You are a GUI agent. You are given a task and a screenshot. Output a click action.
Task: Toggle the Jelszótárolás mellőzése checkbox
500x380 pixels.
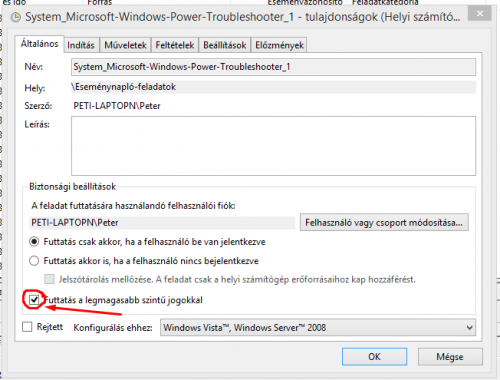click(x=49, y=279)
